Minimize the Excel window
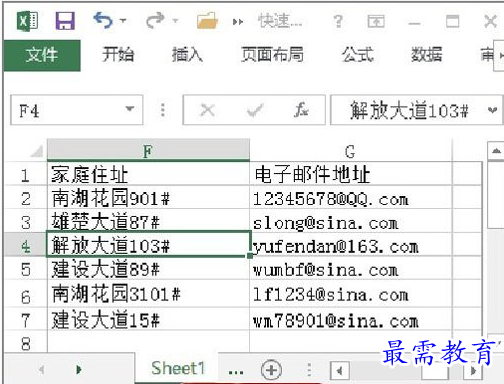504x384 pixels. [x=414, y=23]
